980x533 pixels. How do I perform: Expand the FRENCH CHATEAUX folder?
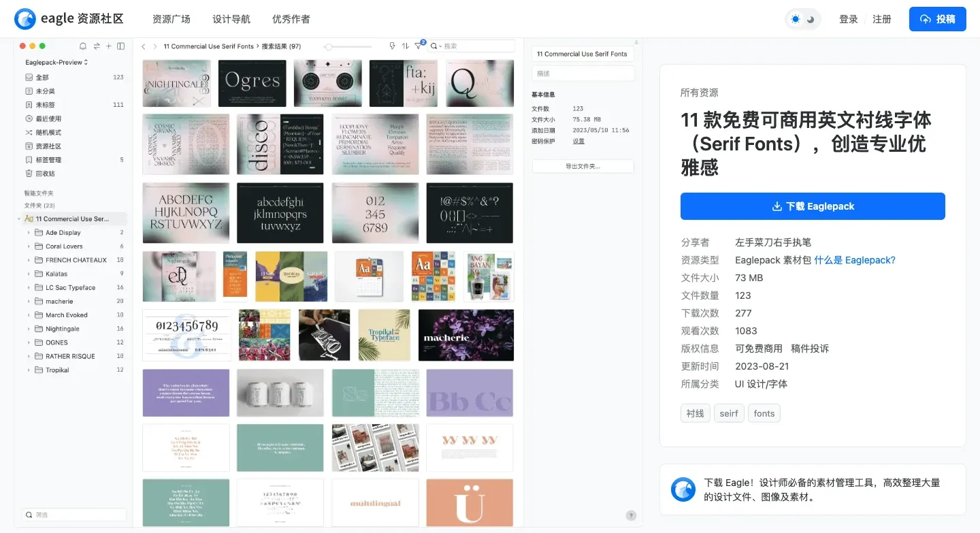[x=29, y=260]
